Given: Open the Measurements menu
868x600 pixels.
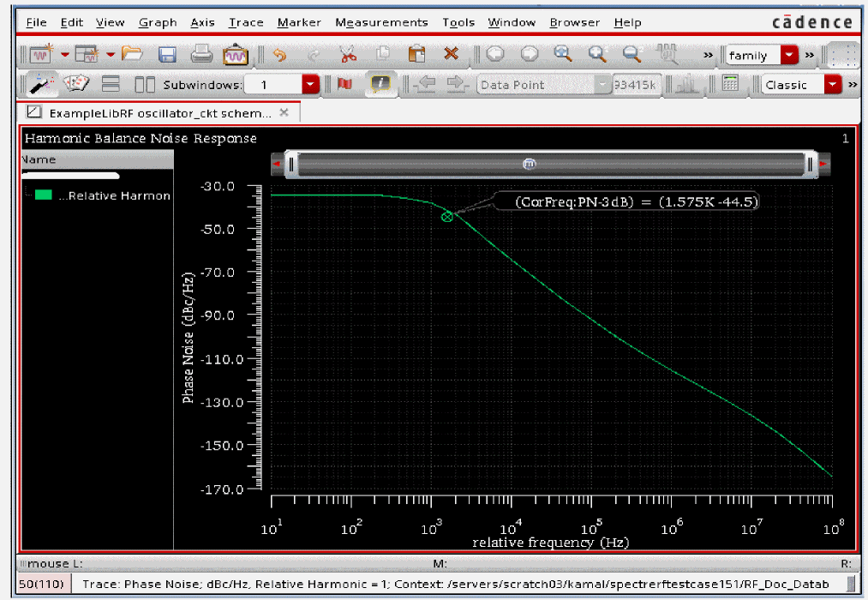Looking at the screenshot, I should 381,22.
